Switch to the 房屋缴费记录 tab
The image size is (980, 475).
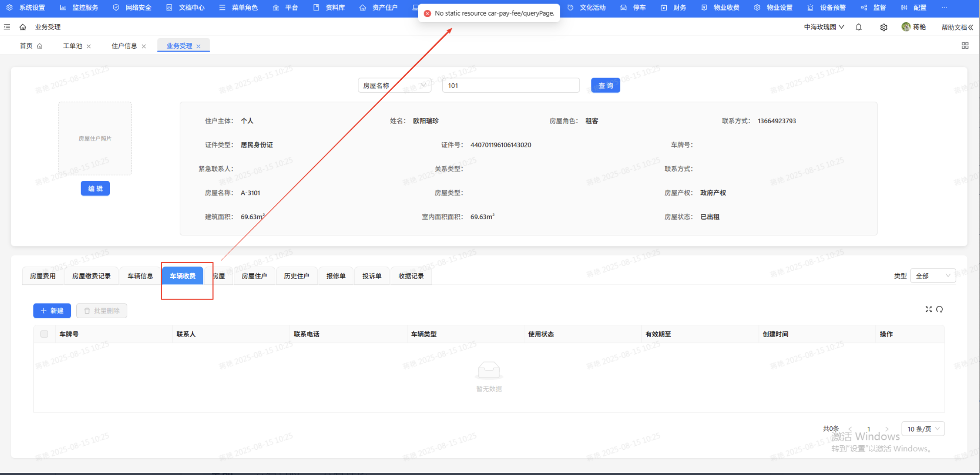tap(91, 276)
